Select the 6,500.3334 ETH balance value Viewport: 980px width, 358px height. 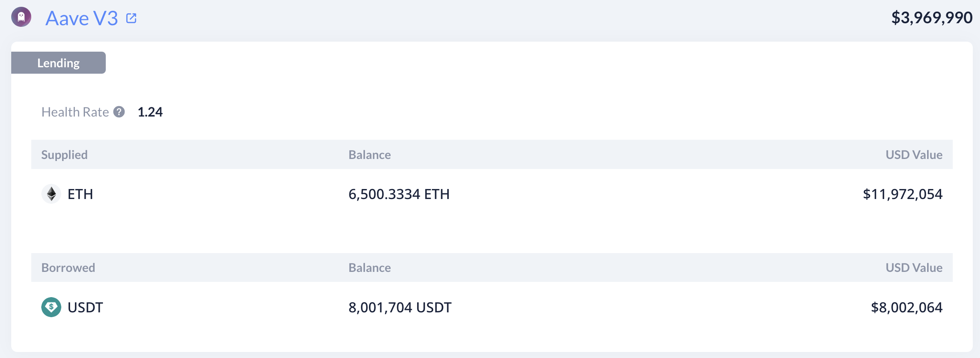pos(399,194)
